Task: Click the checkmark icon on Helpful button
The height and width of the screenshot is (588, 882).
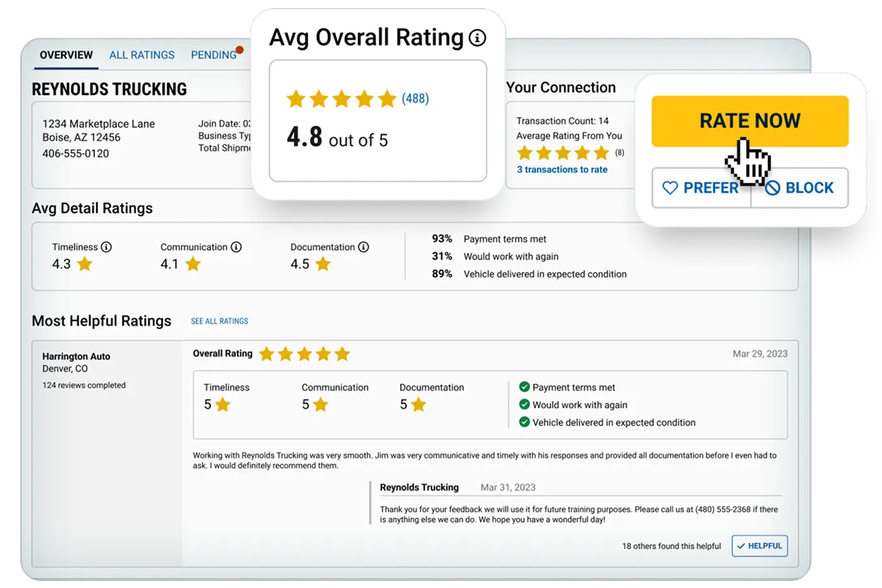Action: pyautogui.click(x=741, y=546)
